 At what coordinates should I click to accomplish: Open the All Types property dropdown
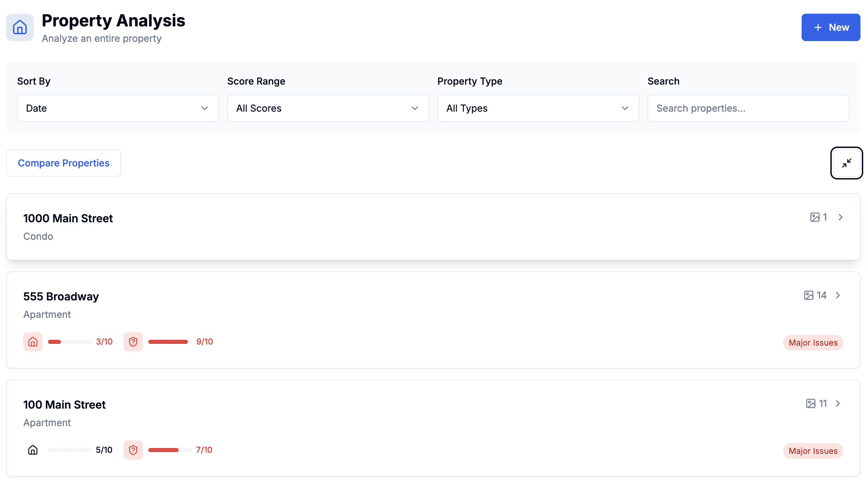pyautogui.click(x=538, y=108)
